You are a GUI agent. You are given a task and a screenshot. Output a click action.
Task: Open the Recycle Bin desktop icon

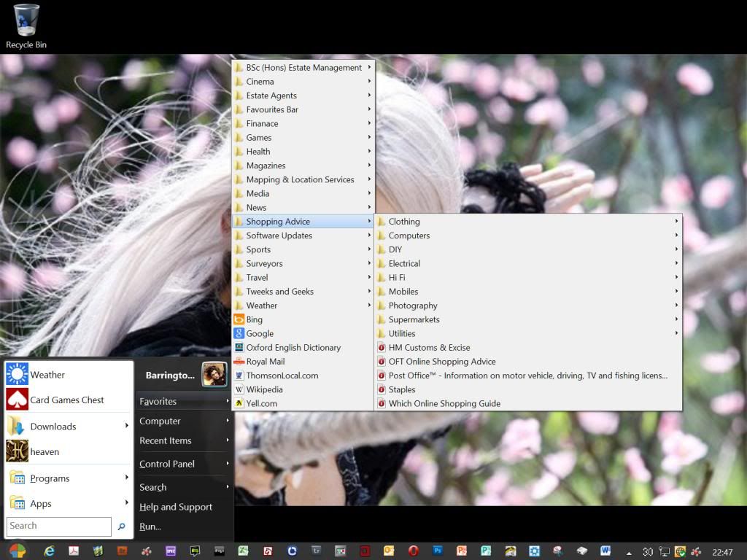coord(26,26)
